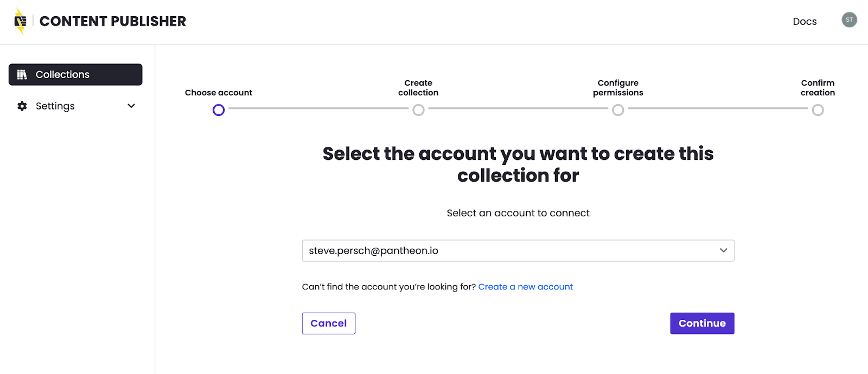The height and width of the screenshot is (374, 868).
Task: Click the Configure permissions step circle
Action: tap(618, 110)
